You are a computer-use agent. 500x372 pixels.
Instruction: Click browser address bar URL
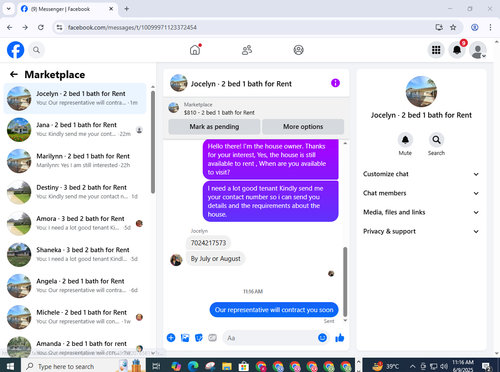132,27
